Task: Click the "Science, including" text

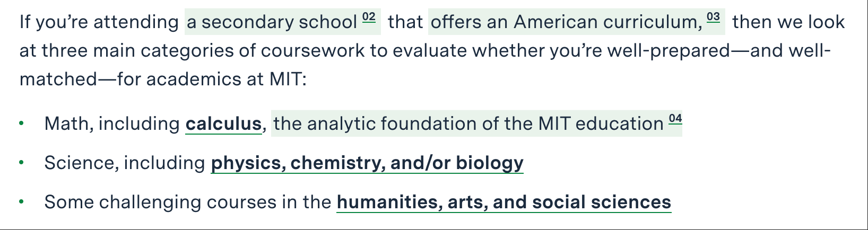Action: click(125, 163)
